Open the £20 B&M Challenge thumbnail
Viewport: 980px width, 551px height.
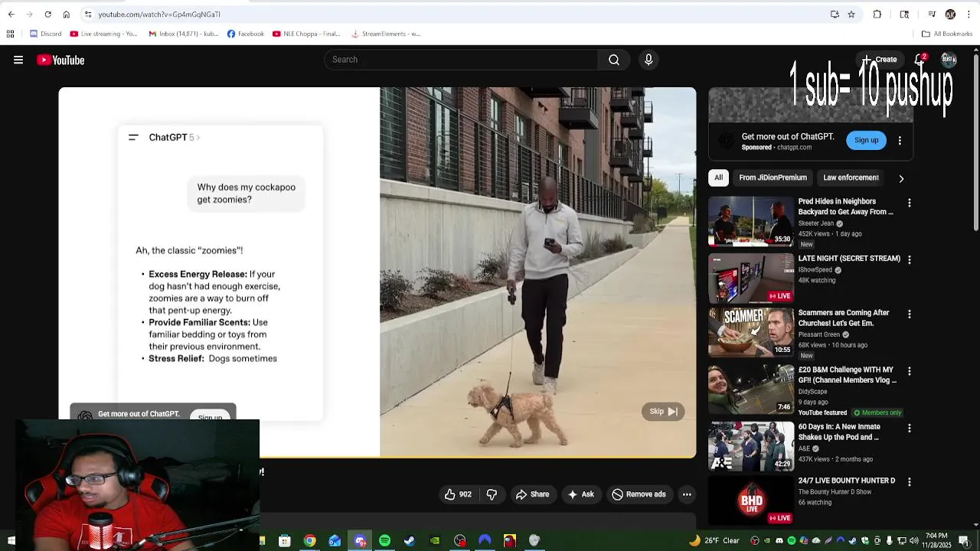click(751, 390)
